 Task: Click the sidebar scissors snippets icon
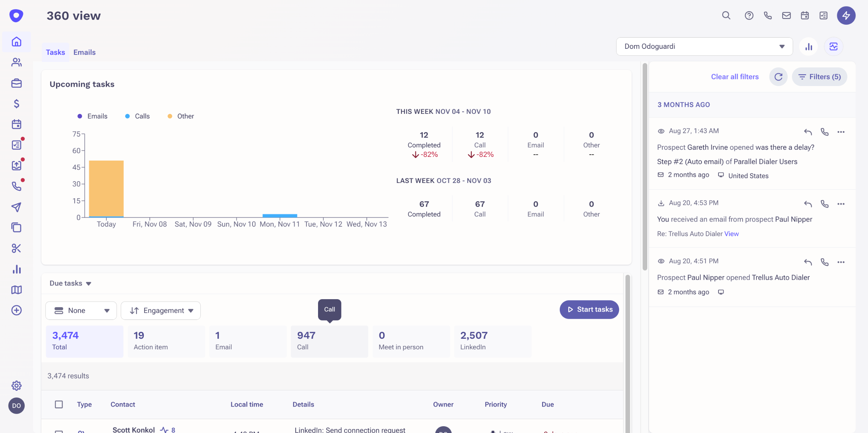(16, 248)
